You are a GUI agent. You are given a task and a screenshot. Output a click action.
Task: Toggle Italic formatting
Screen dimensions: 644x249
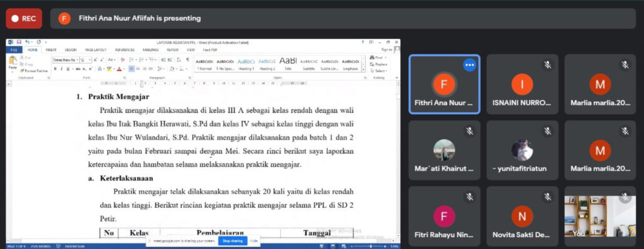click(x=62, y=69)
